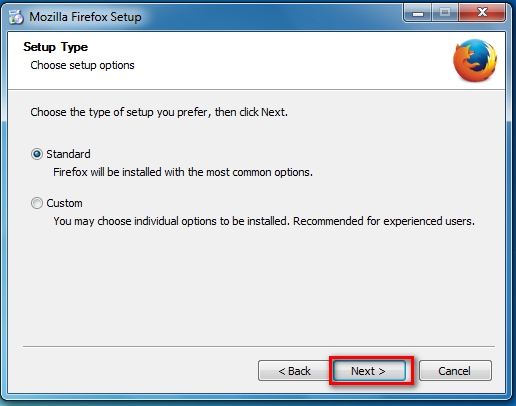
Task: Click the "Choose the type of setup" instruction text
Action: tap(159, 112)
